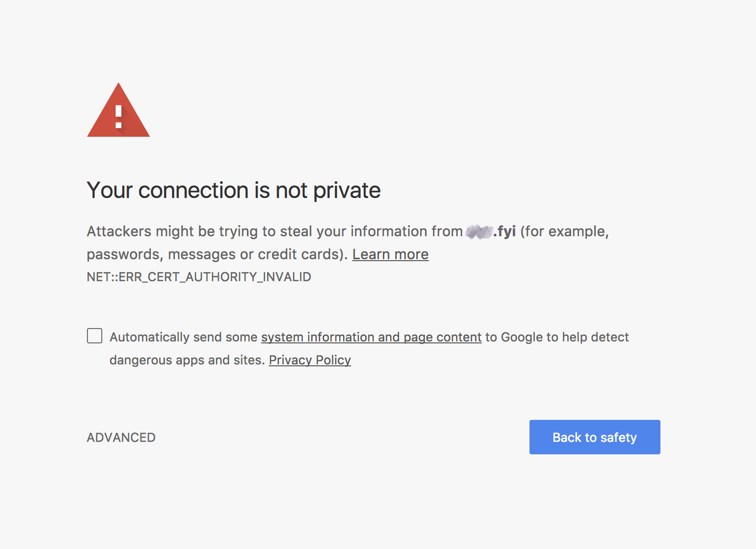The height and width of the screenshot is (549, 756).
Task: Click the dangerous apps and sites text
Action: click(x=187, y=360)
